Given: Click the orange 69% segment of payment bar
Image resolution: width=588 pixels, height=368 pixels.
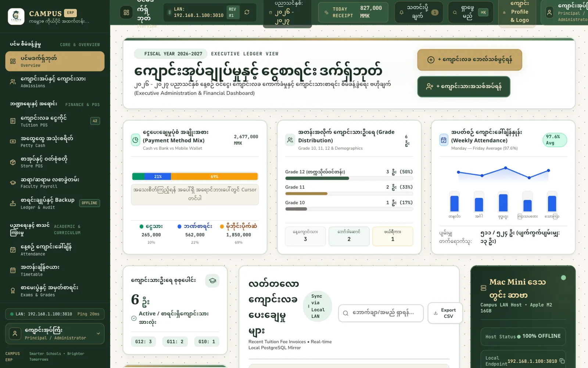Looking at the screenshot, I should pos(214,177).
